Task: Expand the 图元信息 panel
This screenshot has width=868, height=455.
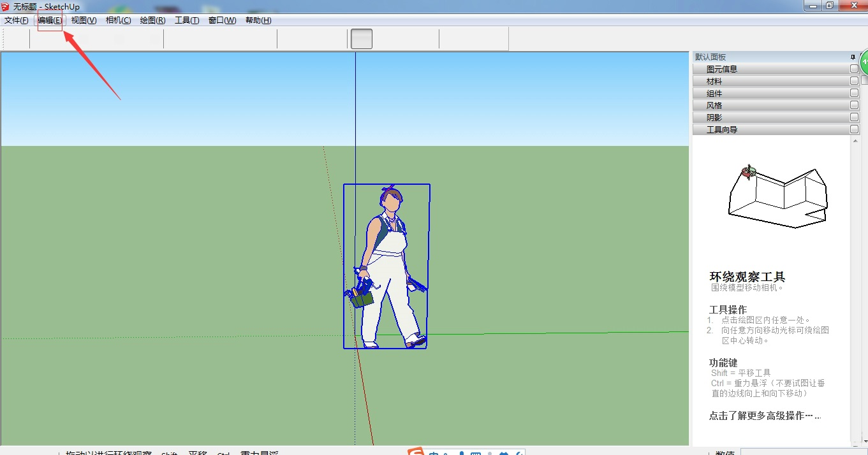Action: click(776, 69)
